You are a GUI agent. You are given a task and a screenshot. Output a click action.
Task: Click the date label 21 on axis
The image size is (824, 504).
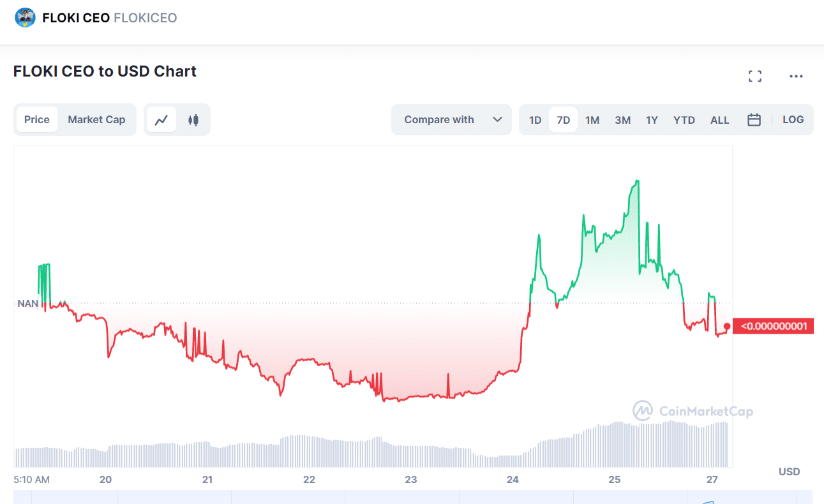click(x=207, y=479)
